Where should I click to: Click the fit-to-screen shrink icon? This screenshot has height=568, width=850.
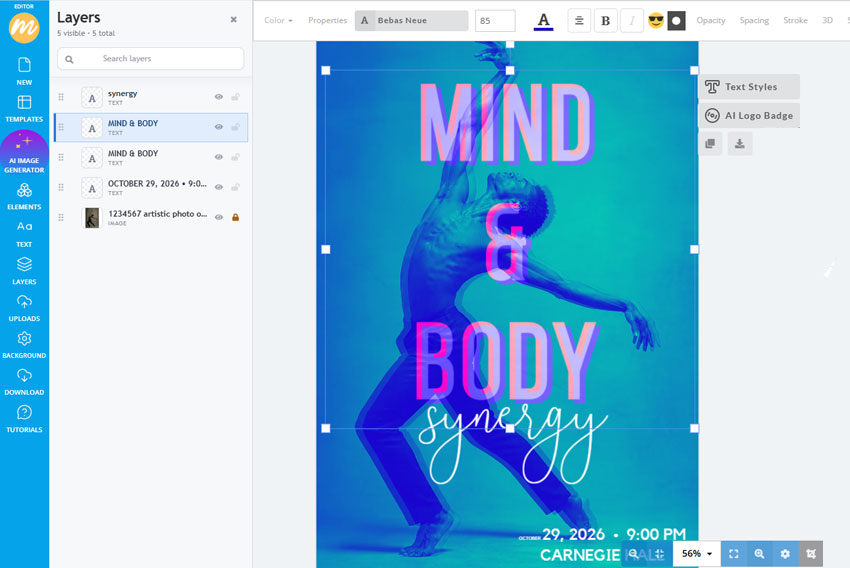659,554
